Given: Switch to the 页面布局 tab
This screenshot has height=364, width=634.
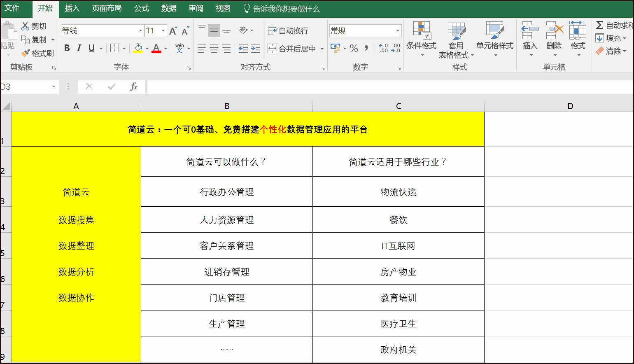Looking at the screenshot, I should tap(107, 8).
